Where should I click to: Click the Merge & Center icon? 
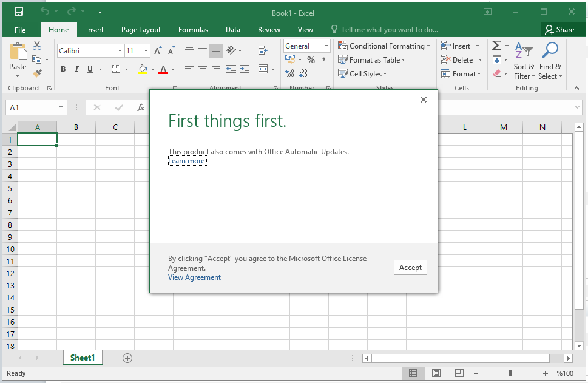coord(263,69)
